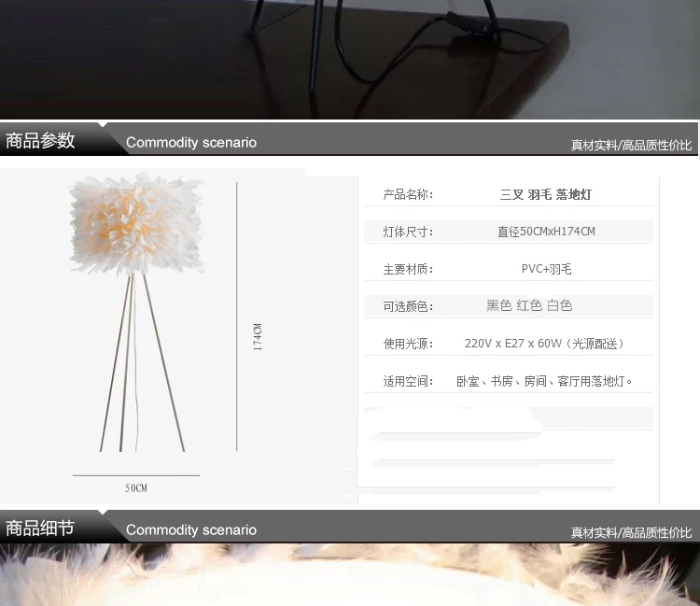The width and height of the screenshot is (700, 606).
Task: Click the 适用空间 label
Action: tap(408, 381)
